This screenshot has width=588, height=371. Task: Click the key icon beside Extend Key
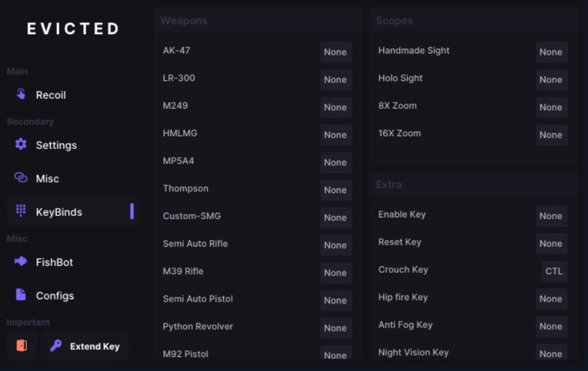56,346
